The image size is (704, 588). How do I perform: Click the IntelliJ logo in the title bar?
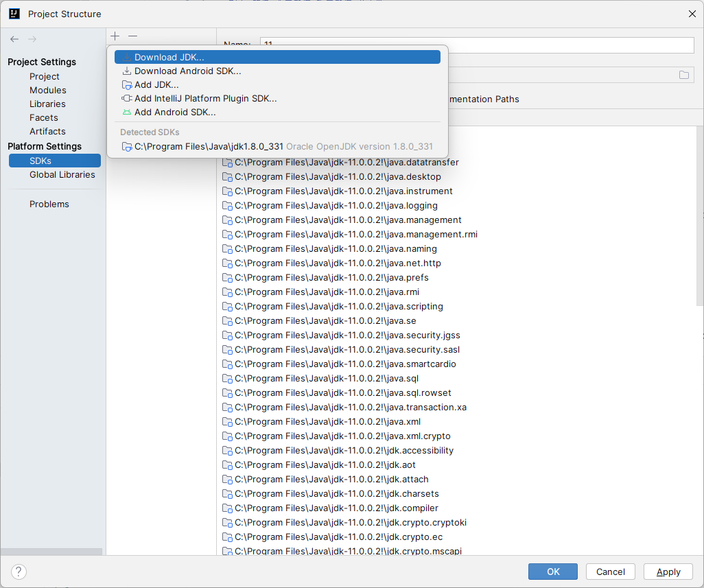pyautogui.click(x=14, y=14)
